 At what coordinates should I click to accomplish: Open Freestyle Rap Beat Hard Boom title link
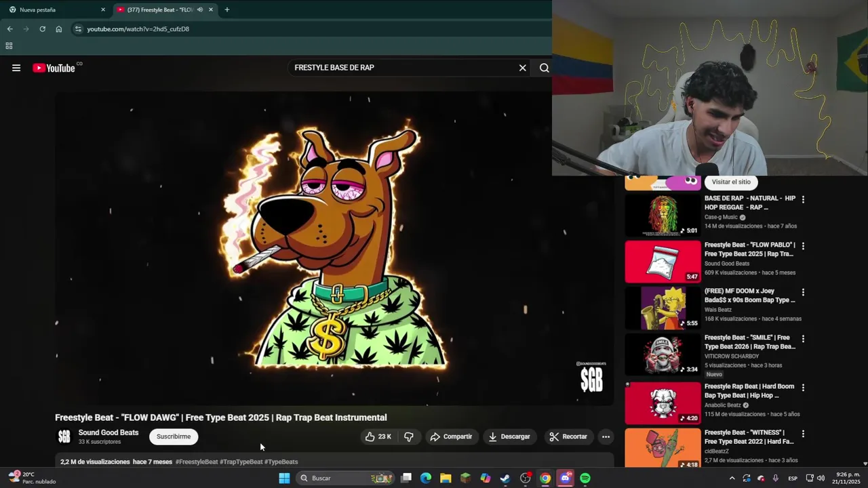[x=749, y=391]
